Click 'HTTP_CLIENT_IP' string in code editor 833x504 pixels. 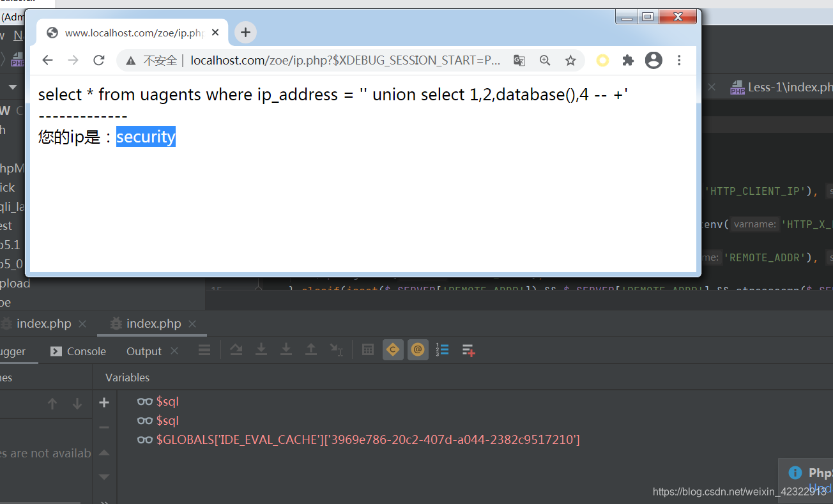[756, 191]
